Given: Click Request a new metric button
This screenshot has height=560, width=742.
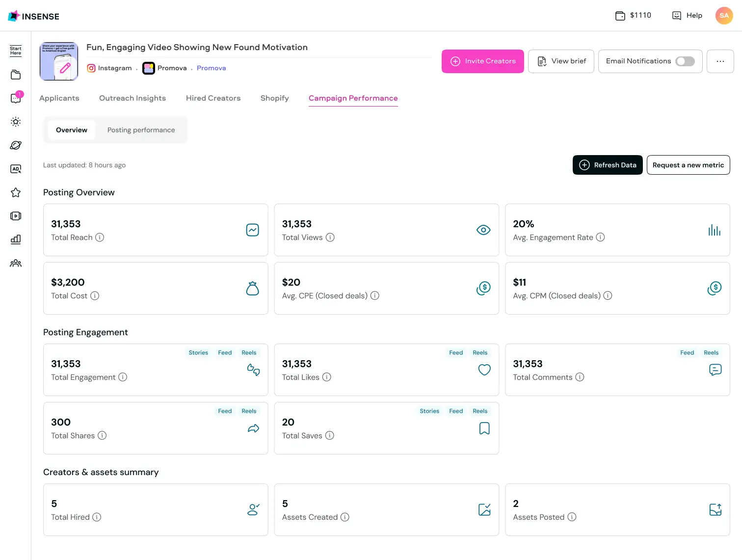Looking at the screenshot, I should click(x=689, y=165).
